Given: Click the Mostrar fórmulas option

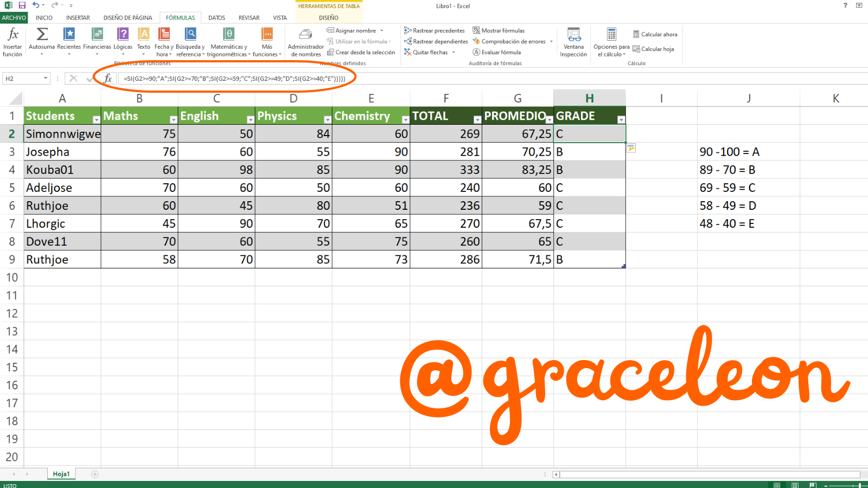Looking at the screenshot, I should coord(499,30).
